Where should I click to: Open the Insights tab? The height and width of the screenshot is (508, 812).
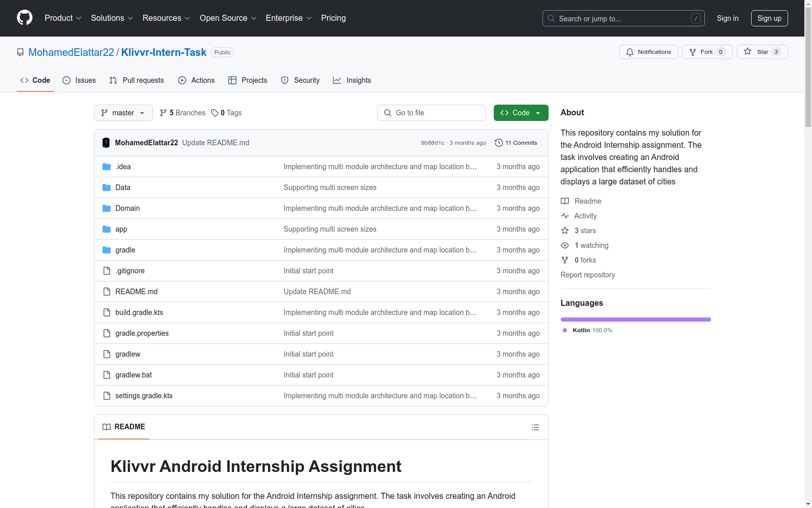tap(352, 80)
